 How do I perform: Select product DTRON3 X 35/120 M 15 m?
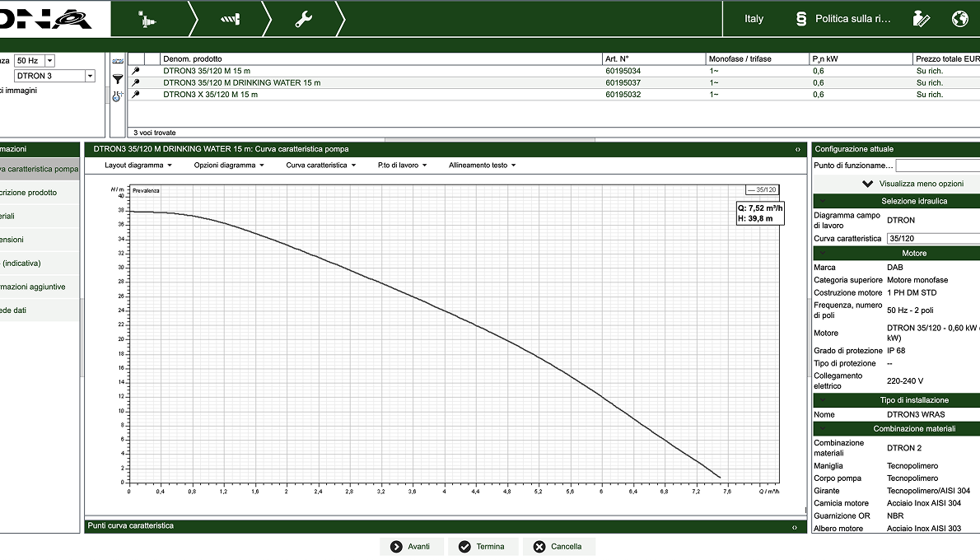(x=211, y=95)
